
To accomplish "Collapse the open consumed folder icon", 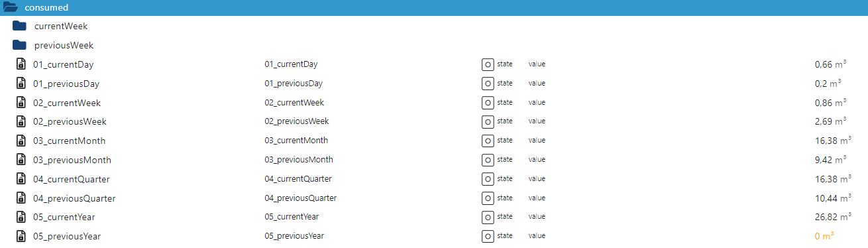I will point(10,7).
